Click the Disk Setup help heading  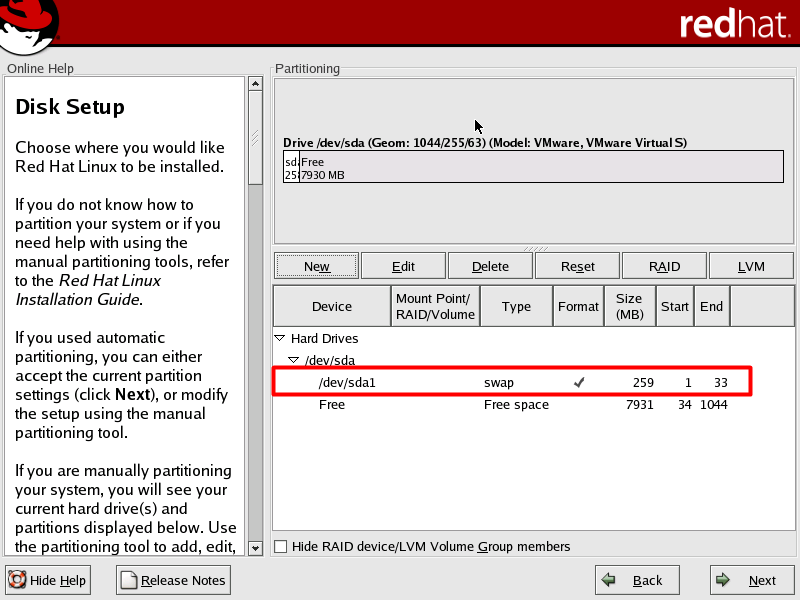(70, 107)
